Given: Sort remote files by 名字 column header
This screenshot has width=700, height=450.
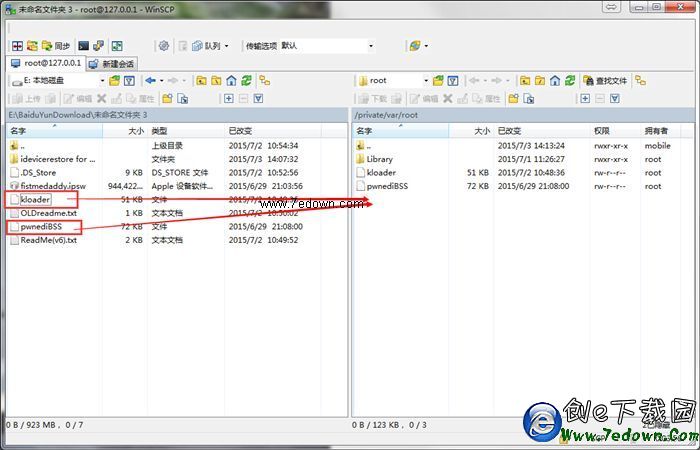Looking at the screenshot, I should click(401, 131).
